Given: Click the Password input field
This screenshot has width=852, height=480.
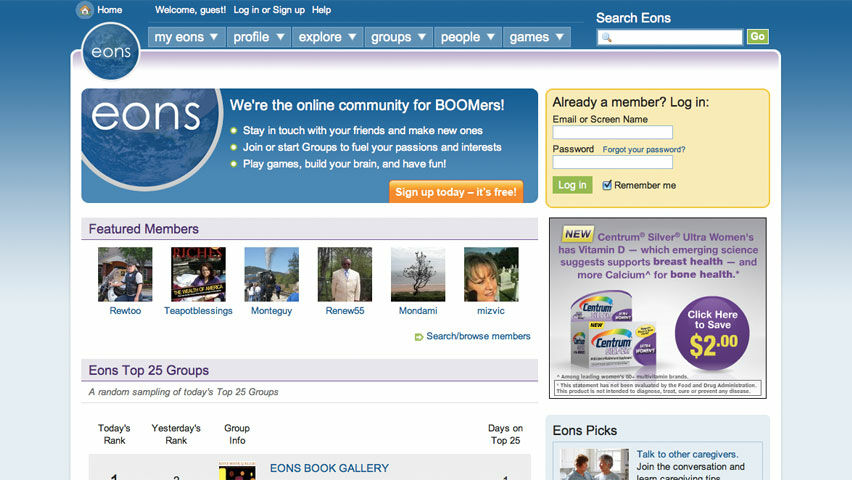Looking at the screenshot, I should tap(612, 162).
